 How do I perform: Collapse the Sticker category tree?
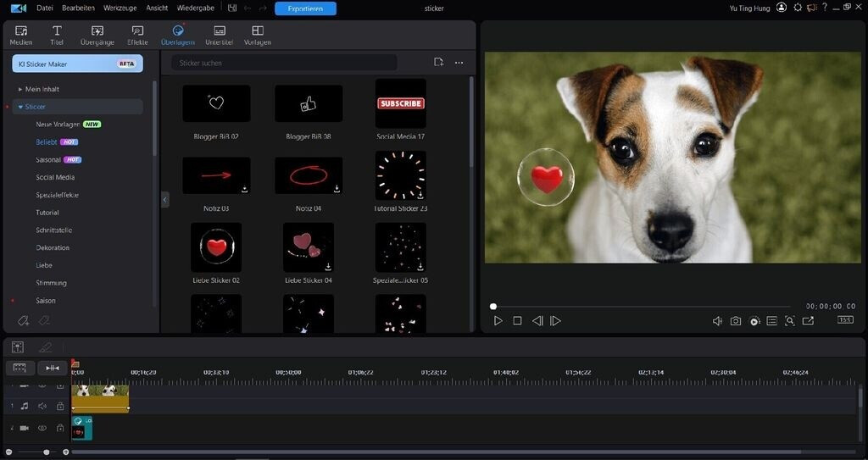point(20,107)
